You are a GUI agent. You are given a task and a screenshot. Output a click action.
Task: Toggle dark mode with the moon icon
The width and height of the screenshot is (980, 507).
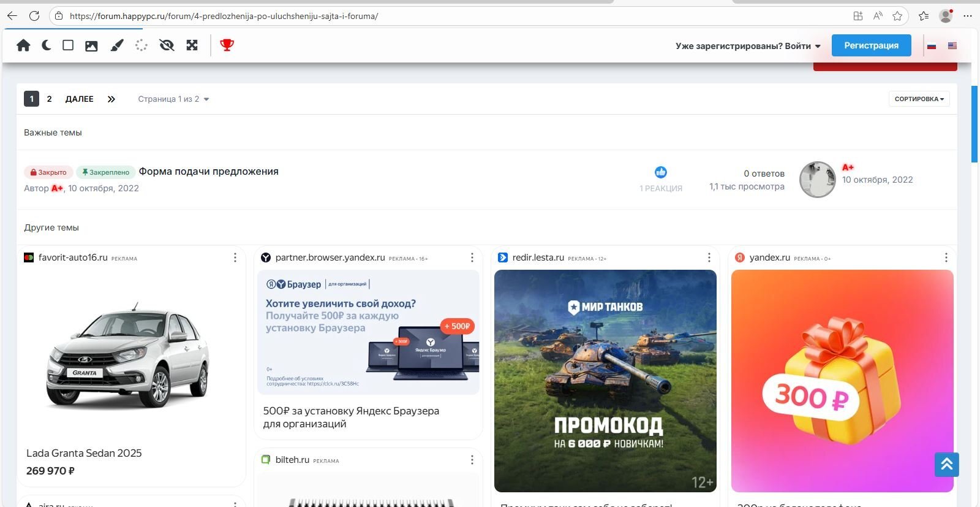pyautogui.click(x=46, y=45)
